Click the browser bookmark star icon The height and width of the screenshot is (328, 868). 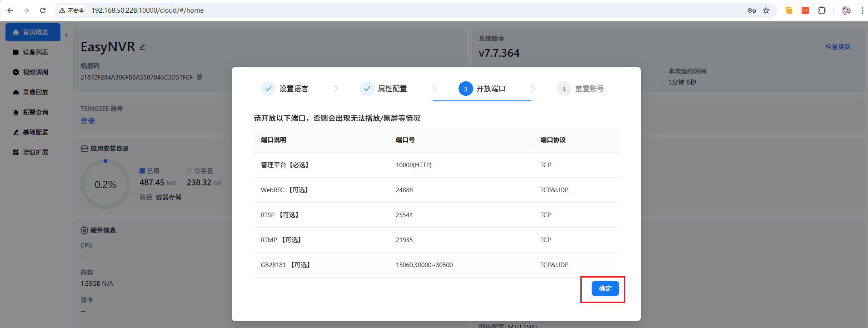pyautogui.click(x=766, y=10)
